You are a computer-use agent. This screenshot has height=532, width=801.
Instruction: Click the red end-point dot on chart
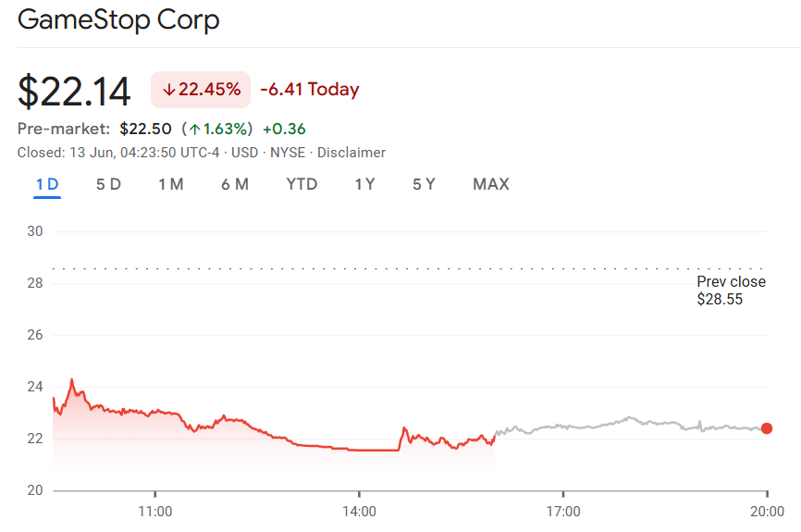[x=767, y=428]
